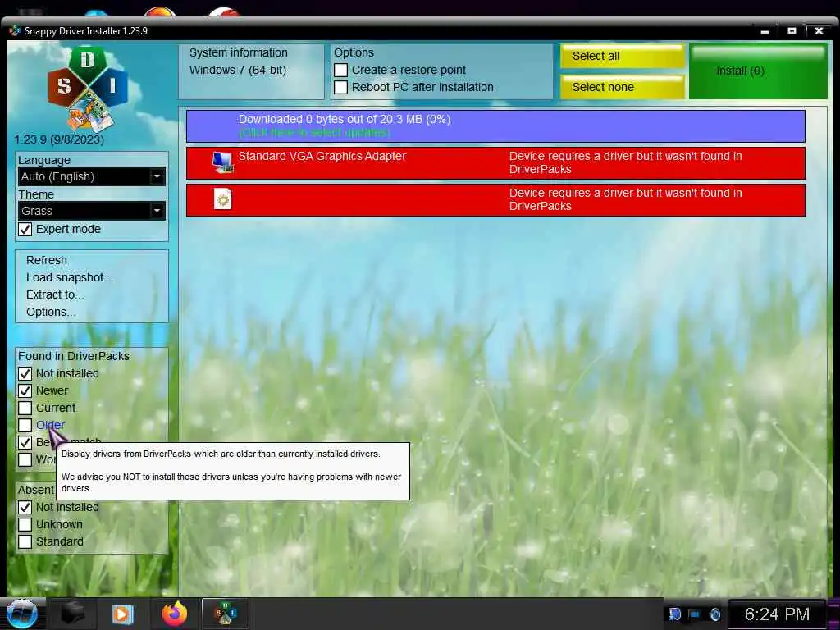This screenshot has width=840, height=630.
Task: Uncheck Not installed under Found in DriverPacks
Action: [x=25, y=373]
